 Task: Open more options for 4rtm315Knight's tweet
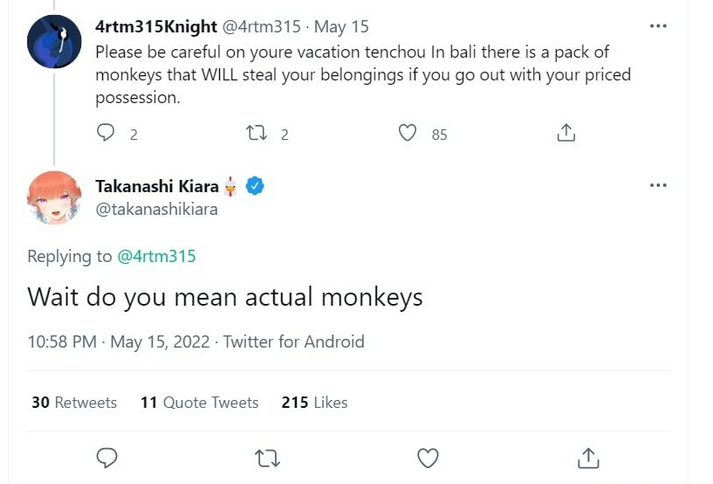pos(657,26)
